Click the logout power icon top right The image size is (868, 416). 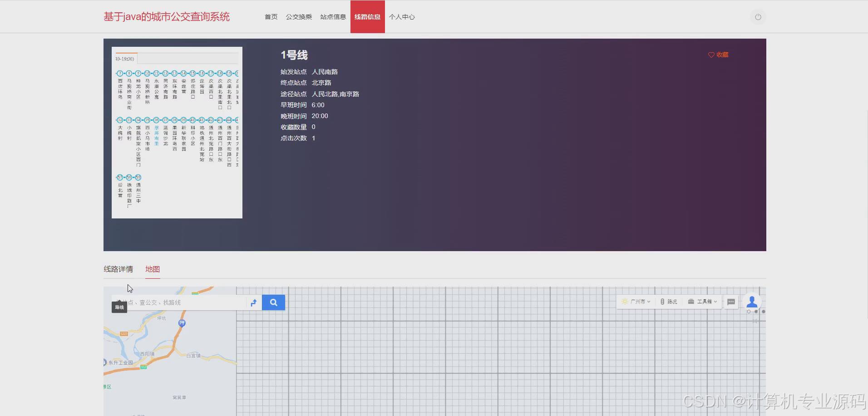757,16
